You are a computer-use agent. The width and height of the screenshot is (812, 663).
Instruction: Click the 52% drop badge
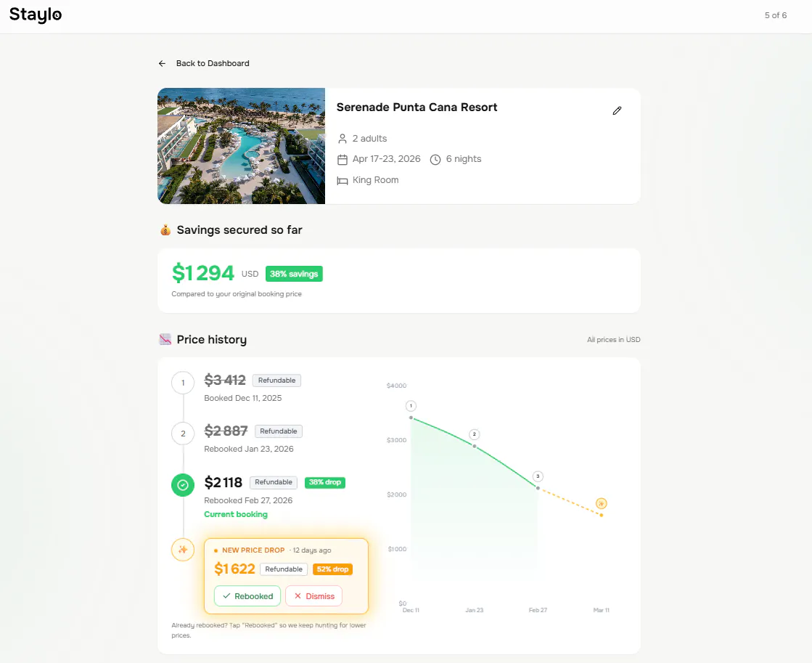tap(333, 569)
